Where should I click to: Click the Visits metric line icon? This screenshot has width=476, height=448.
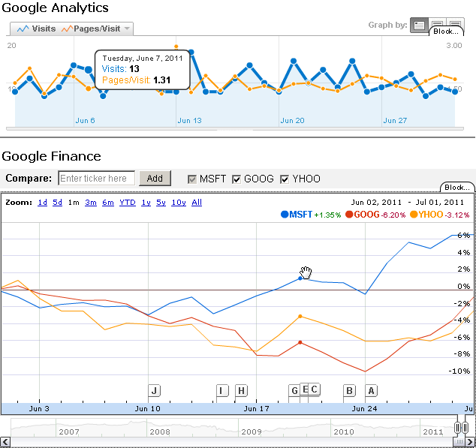point(23,29)
